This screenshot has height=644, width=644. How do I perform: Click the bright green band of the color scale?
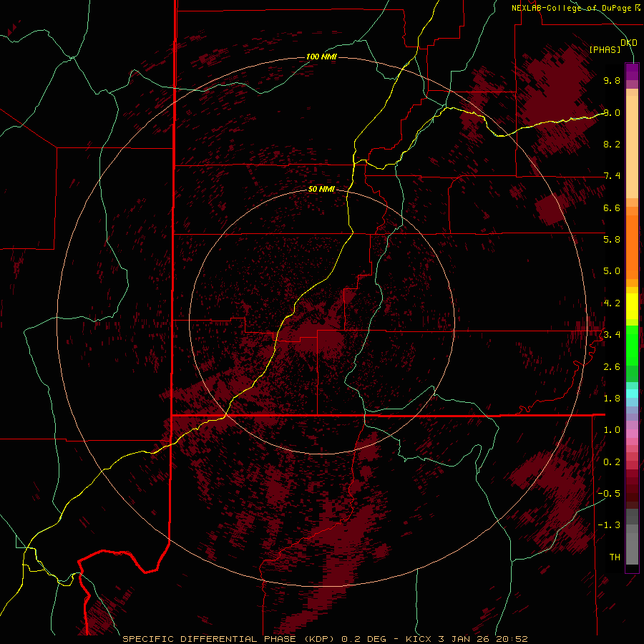click(632, 345)
